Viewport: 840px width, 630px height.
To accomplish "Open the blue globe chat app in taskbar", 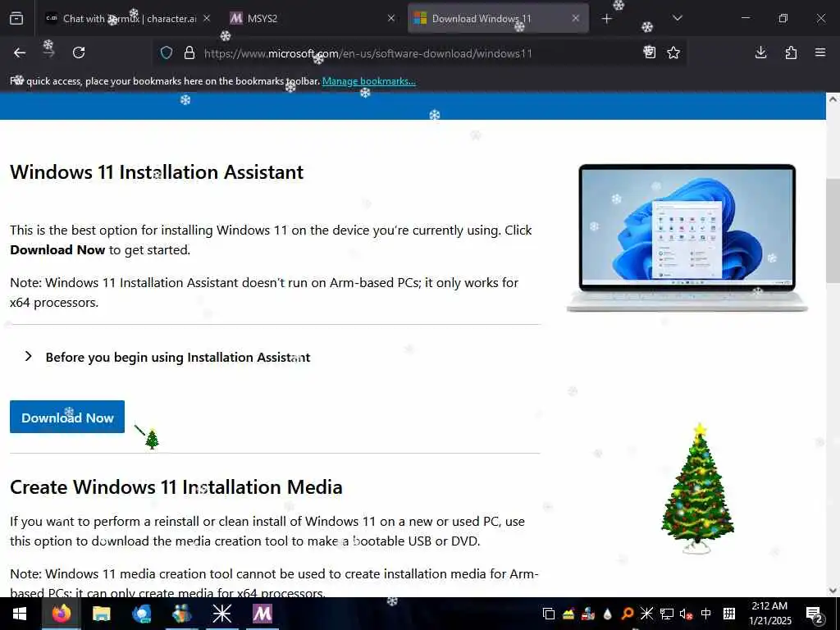I will (141, 614).
